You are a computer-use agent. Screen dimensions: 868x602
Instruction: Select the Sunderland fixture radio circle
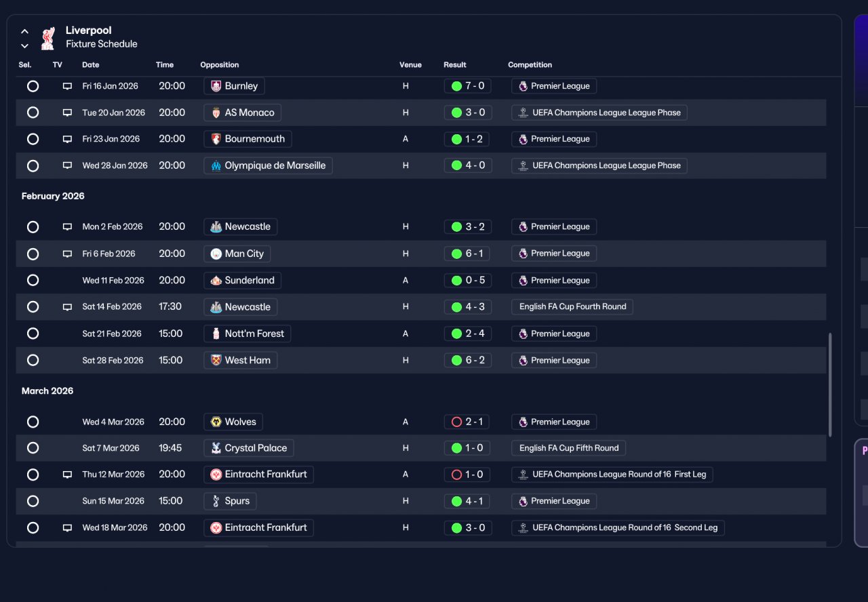coord(33,280)
